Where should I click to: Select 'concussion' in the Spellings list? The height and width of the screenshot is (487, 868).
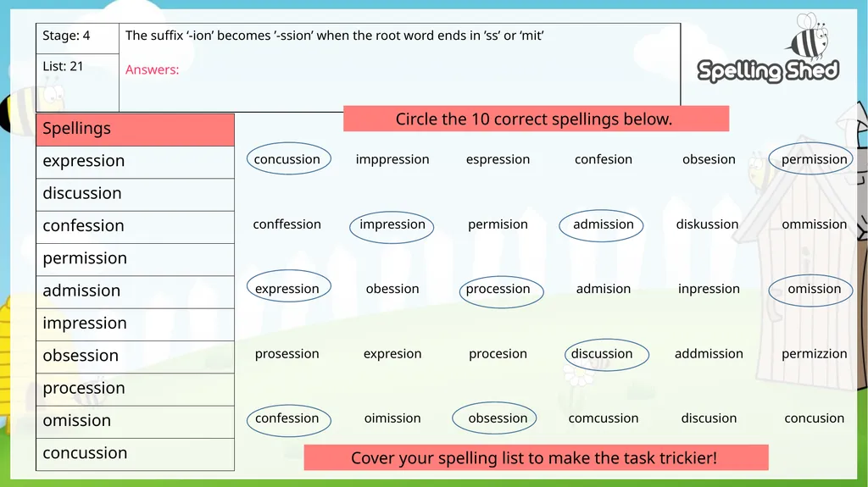pos(135,454)
